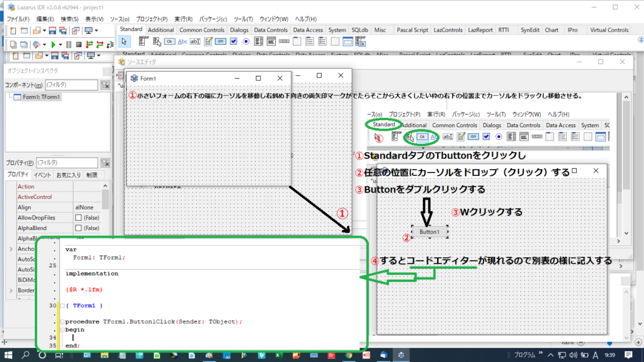
Task: Click the property filter input field
Action: tap(67, 163)
